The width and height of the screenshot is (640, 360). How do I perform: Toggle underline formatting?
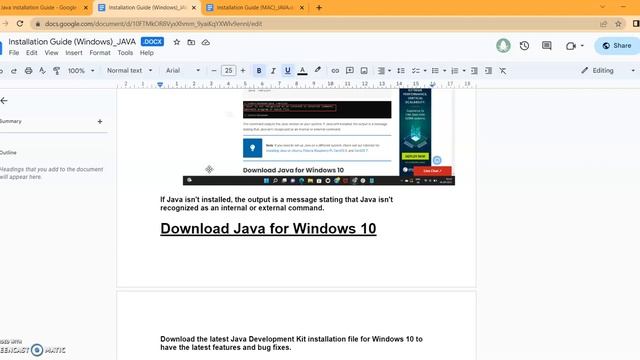[x=287, y=71]
